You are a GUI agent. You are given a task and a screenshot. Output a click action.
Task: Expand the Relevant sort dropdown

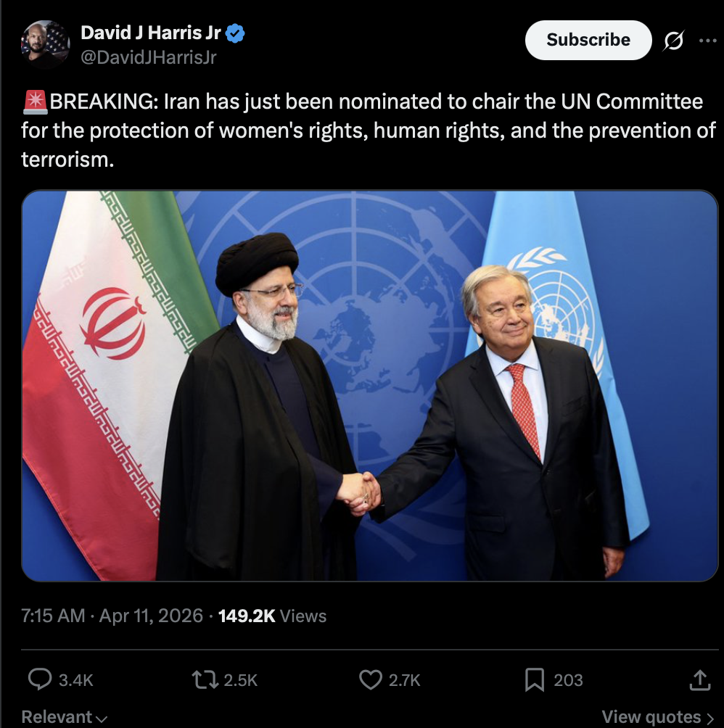(x=64, y=717)
